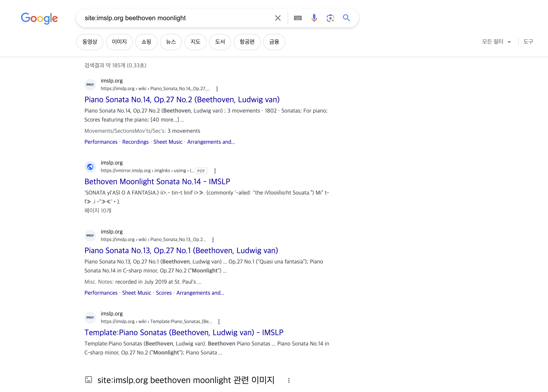Expand the 모든 필터 dropdown

[496, 42]
